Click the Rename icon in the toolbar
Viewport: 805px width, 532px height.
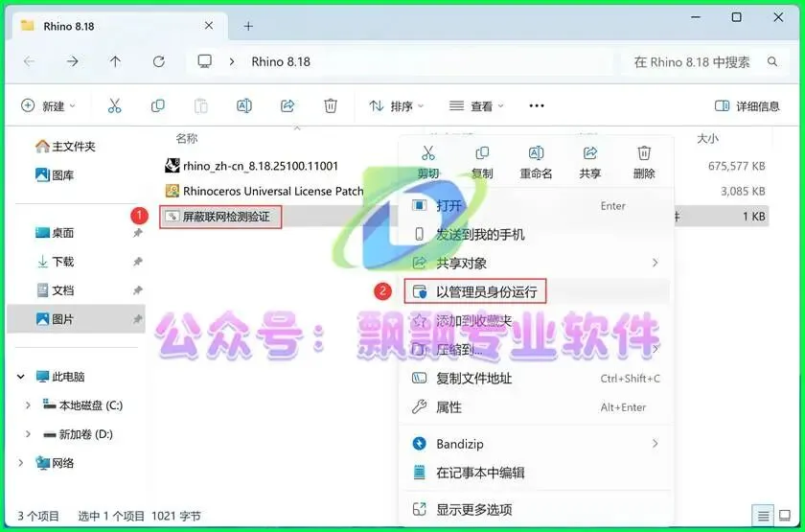243,105
